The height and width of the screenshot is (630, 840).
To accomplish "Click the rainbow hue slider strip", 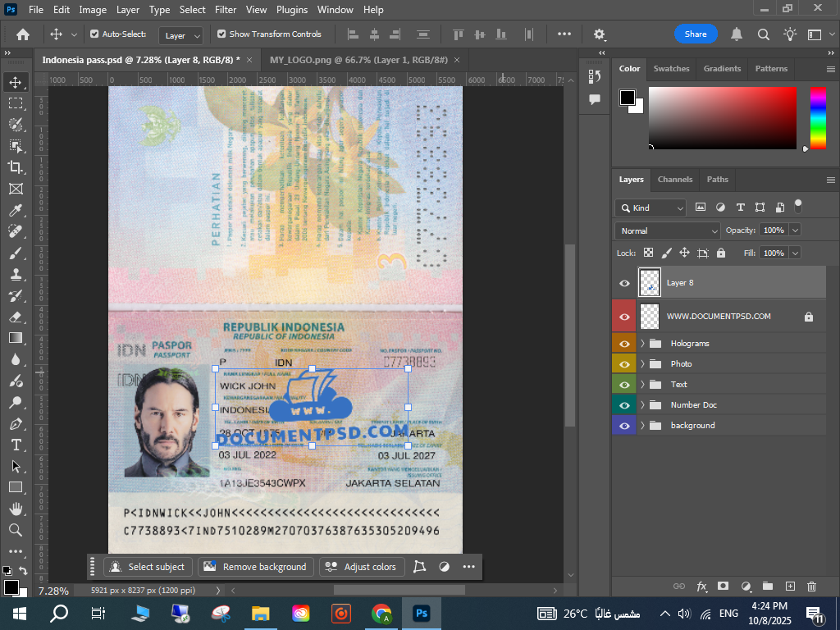I will click(x=818, y=117).
